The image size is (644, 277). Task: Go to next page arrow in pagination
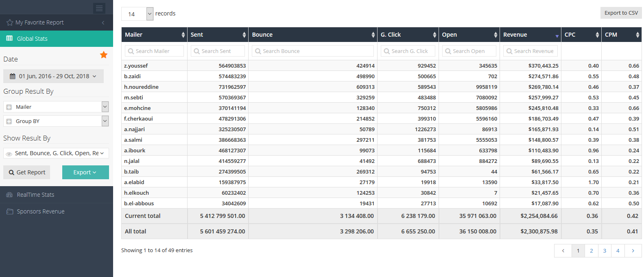633,251
